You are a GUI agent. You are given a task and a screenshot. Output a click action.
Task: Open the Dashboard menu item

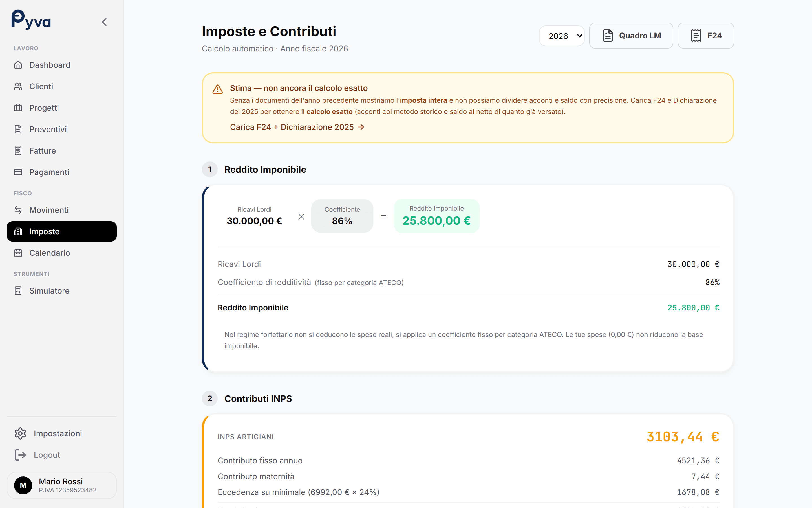click(62, 65)
